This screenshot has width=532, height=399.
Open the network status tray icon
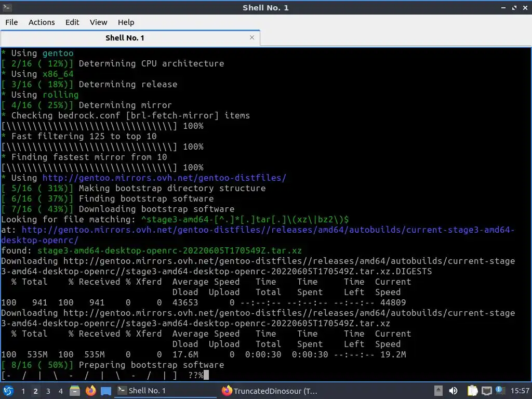(x=486, y=391)
